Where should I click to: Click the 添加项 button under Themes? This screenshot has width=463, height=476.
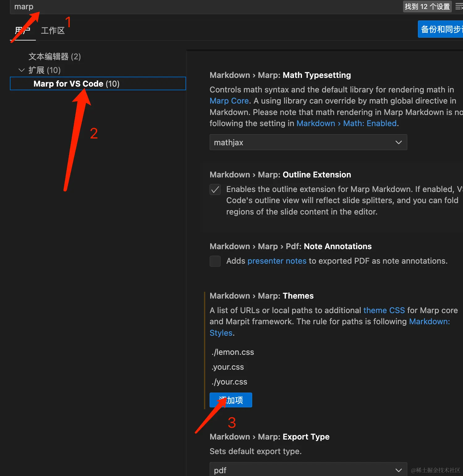[231, 400]
